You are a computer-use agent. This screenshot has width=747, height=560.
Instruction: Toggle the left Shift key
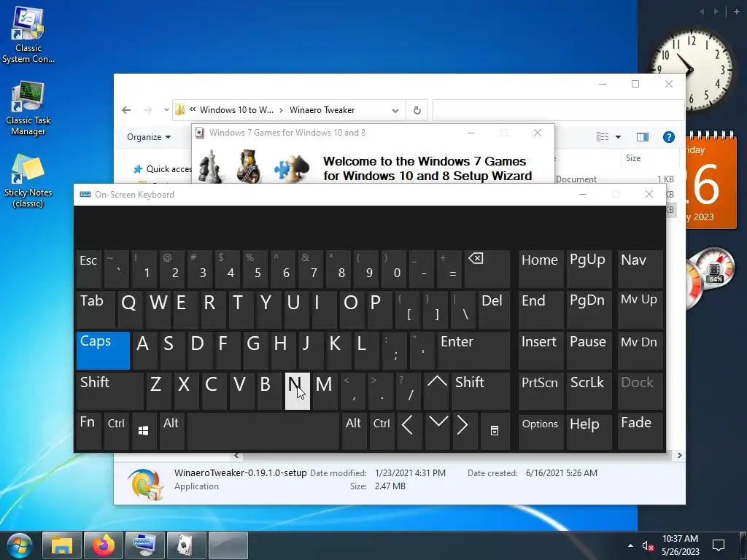click(109, 391)
